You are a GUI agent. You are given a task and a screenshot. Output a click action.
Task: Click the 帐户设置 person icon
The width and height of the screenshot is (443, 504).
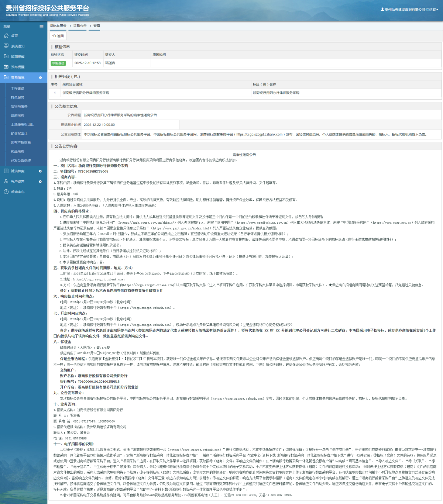(x=6, y=182)
